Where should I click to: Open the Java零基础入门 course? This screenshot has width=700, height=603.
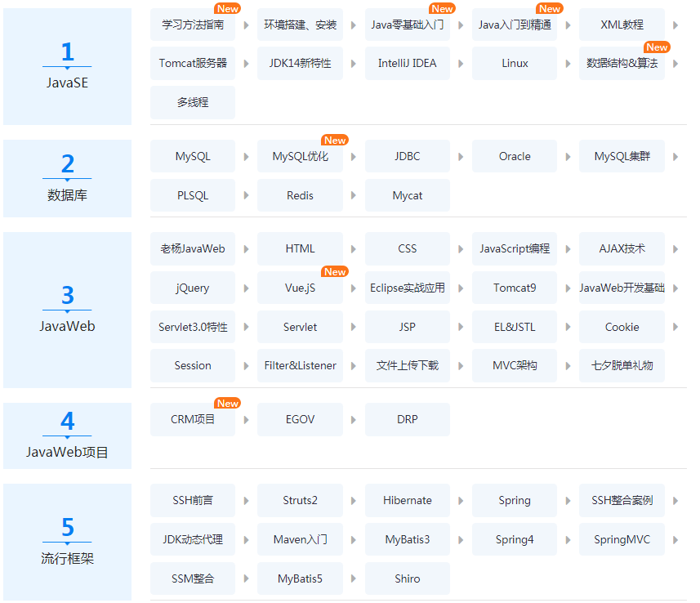tap(407, 25)
